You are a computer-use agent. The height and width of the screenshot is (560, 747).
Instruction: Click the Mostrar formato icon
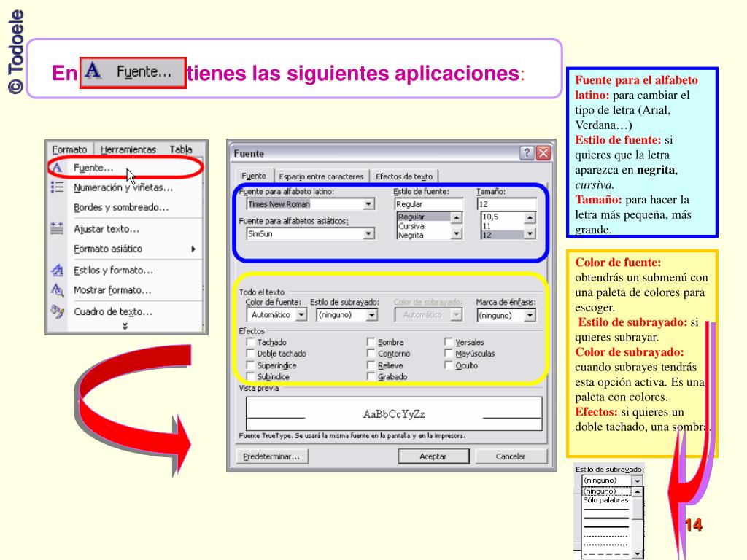[x=57, y=289]
